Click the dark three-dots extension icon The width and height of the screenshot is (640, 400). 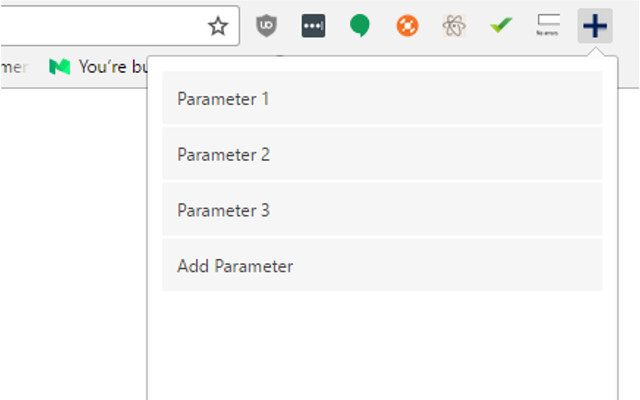313,26
